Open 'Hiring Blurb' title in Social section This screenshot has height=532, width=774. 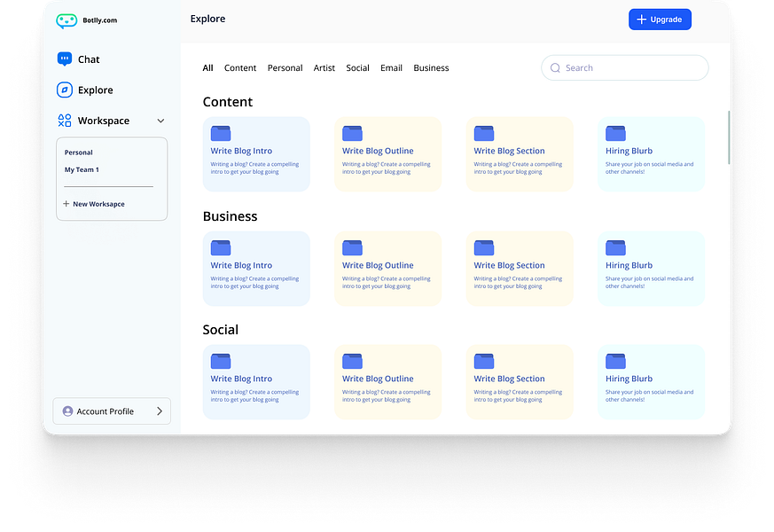(629, 379)
